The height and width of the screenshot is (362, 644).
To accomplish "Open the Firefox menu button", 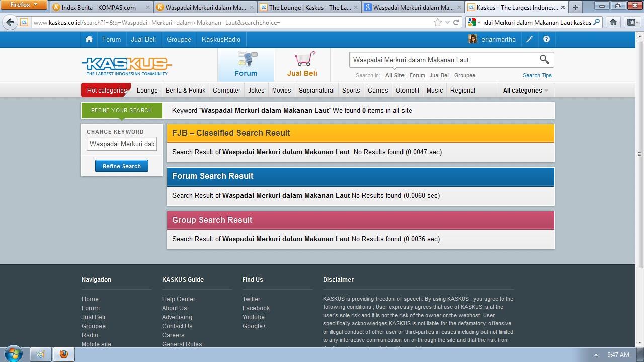I will [23, 5].
